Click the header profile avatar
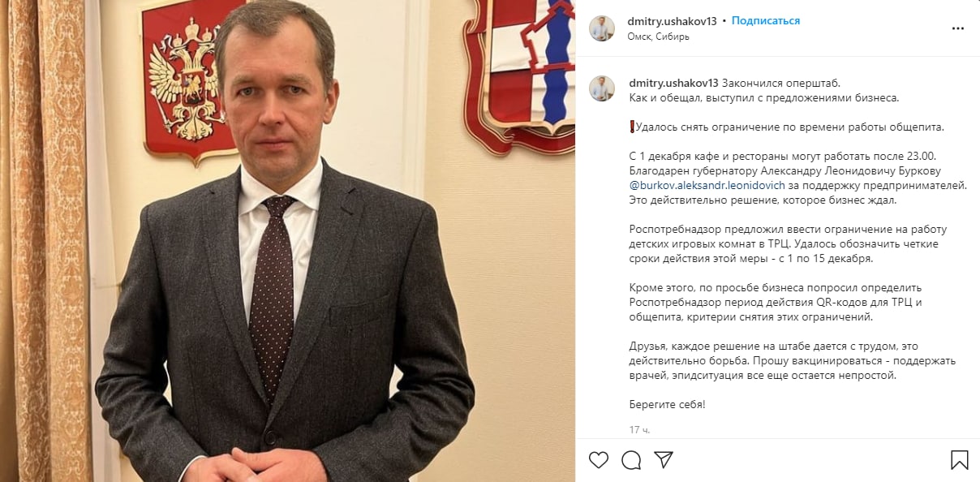Image resolution: width=980 pixels, height=482 pixels. click(602, 28)
